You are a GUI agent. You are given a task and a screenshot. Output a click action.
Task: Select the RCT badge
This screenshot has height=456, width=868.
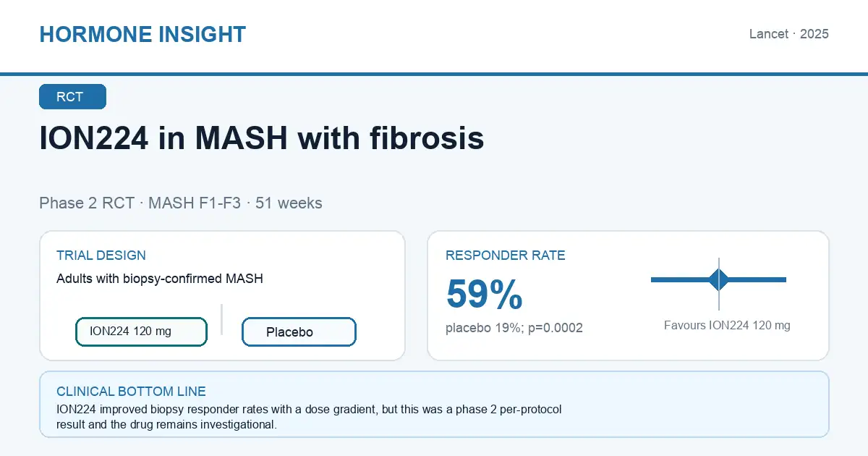[x=72, y=97]
